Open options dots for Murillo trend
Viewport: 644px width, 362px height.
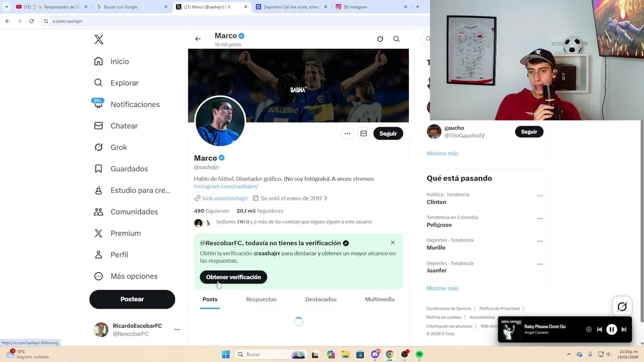click(540, 241)
